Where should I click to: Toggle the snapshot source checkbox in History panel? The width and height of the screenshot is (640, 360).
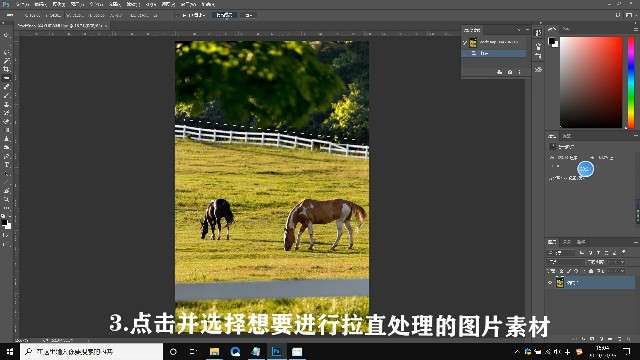[x=465, y=42]
